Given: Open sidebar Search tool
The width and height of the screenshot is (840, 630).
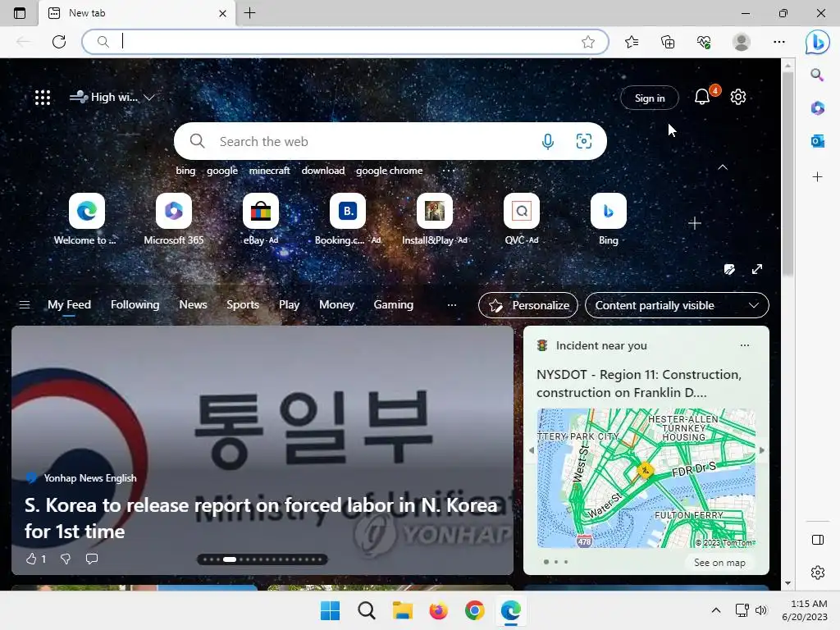Looking at the screenshot, I should [x=817, y=75].
